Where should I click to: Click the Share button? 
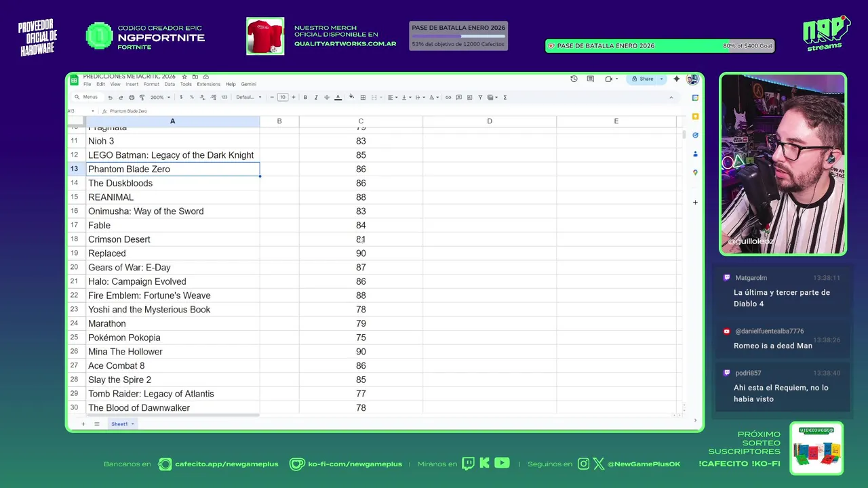642,79
